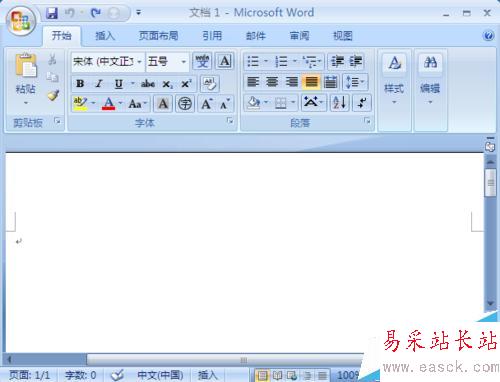Apply red font color
This screenshot has width=500, height=382.
coord(108,104)
